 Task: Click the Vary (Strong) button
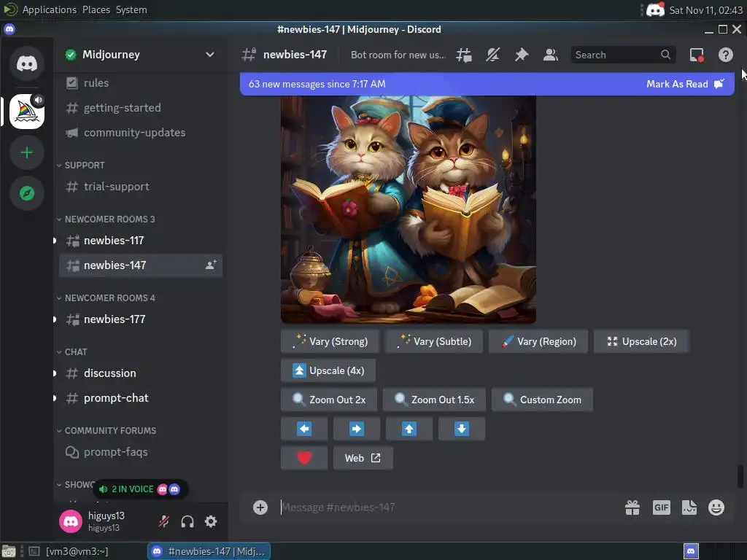(x=330, y=341)
